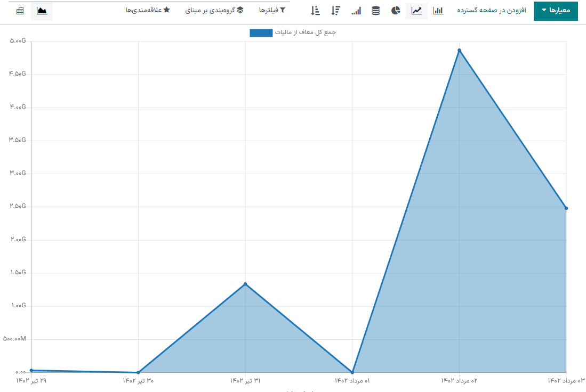586x392 pixels.
Task: Click the blue legend color box
Action: click(261, 33)
